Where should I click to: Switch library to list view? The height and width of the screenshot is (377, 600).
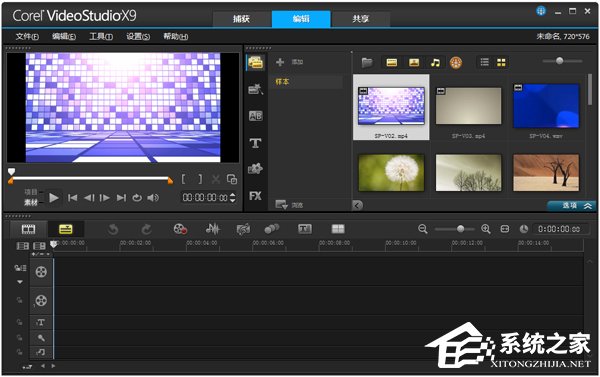pos(485,62)
